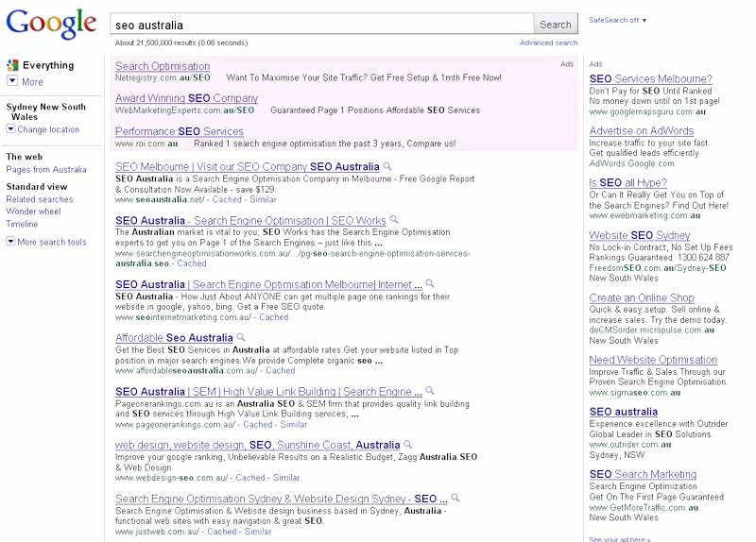Click See your ad here link
The width and height of the screenshot is (756, 542).
(620, 539)
